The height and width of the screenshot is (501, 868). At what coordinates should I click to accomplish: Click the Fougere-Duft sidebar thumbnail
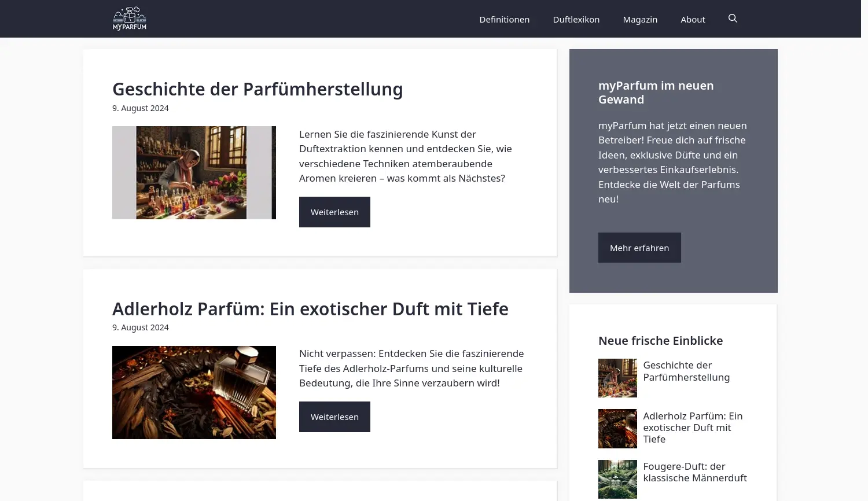coord(617,479)
